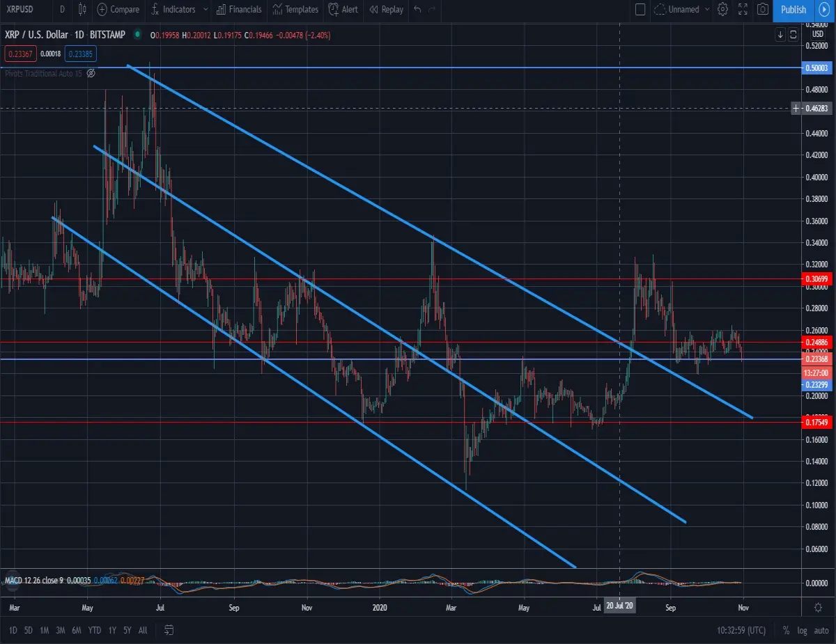Open chart settings gear in top toolbar
Viewport: 836px width, 644px height.
tap(722, 10)
